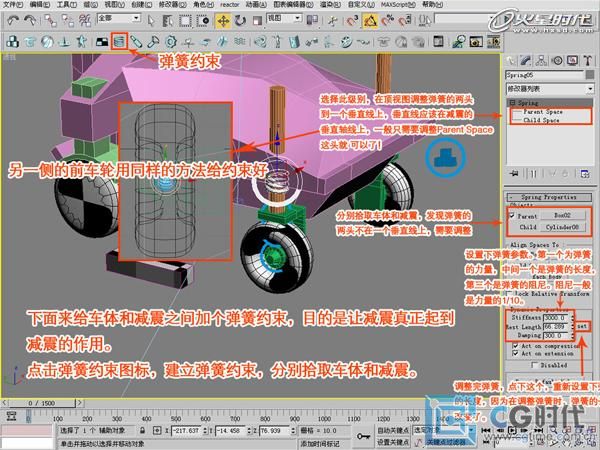
Task: Select the Unlink Selection tool
Action: pyautogui.click(x=68, y=20)
